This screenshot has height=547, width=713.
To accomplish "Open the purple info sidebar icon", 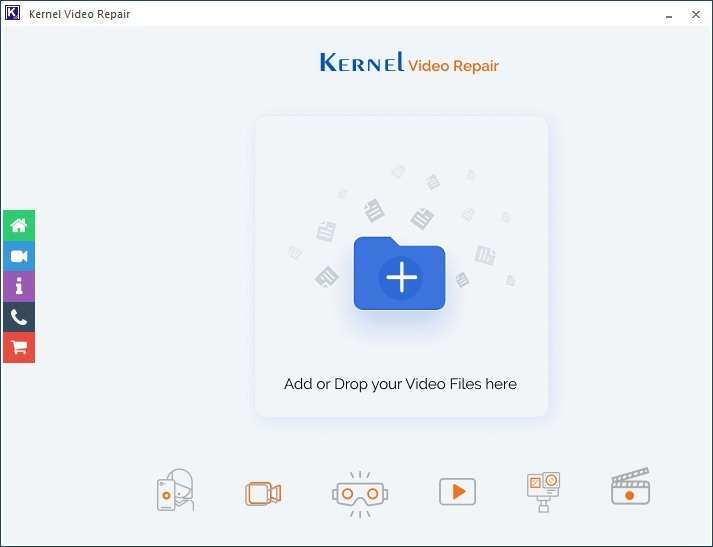I will click(19, 286).
